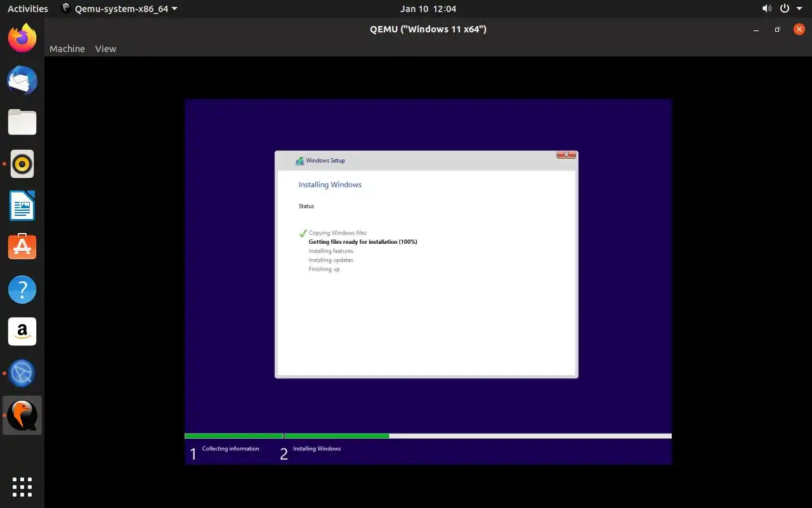Close the Windows Setup dialog

[566, 155]
